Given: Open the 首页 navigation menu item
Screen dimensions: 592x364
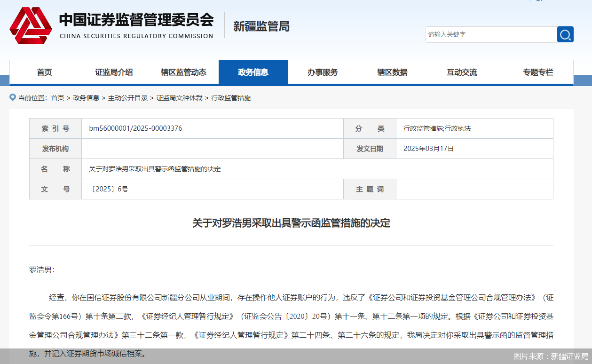Looking at the screenshot, I should pyautogui.click(x=45, y=72).
